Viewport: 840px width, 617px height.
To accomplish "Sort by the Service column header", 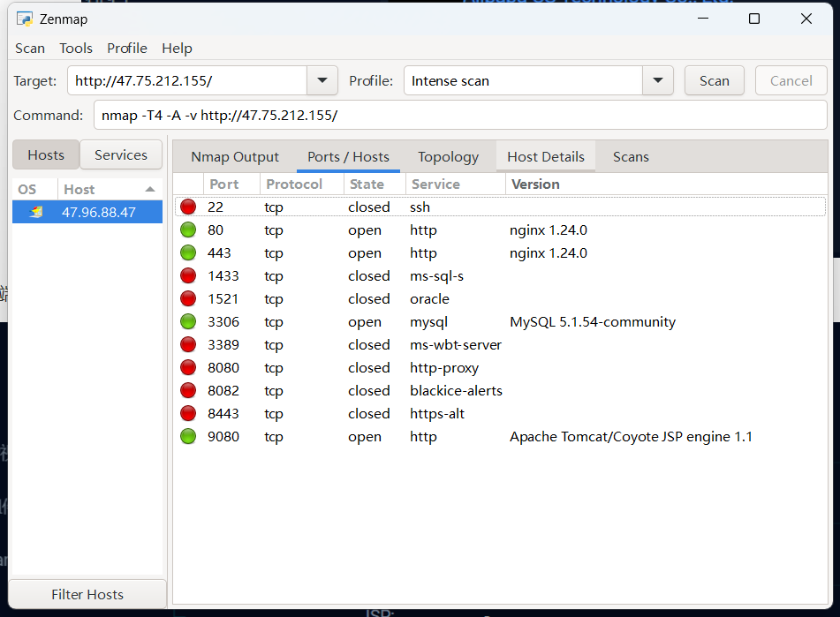I will [456, 184].
